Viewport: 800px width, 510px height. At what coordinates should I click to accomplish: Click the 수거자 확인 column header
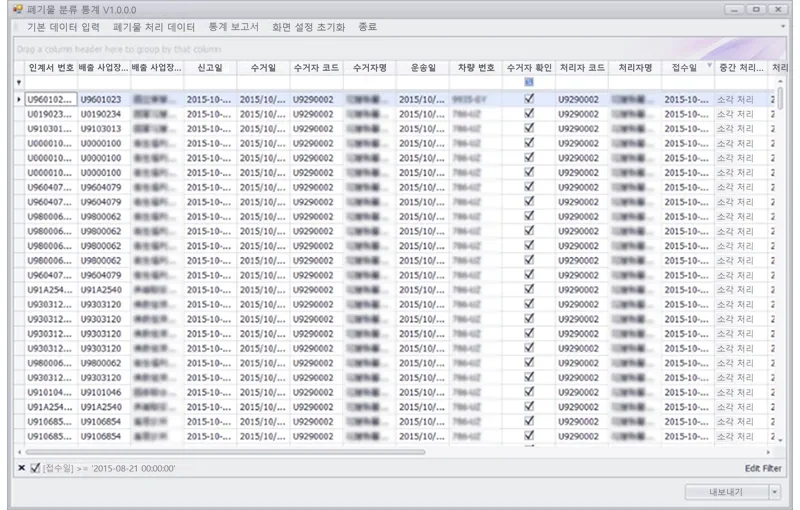point(529,68)
